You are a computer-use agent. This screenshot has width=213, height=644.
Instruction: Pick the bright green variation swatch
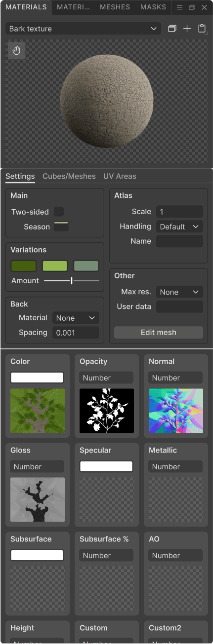coord(55,266)
